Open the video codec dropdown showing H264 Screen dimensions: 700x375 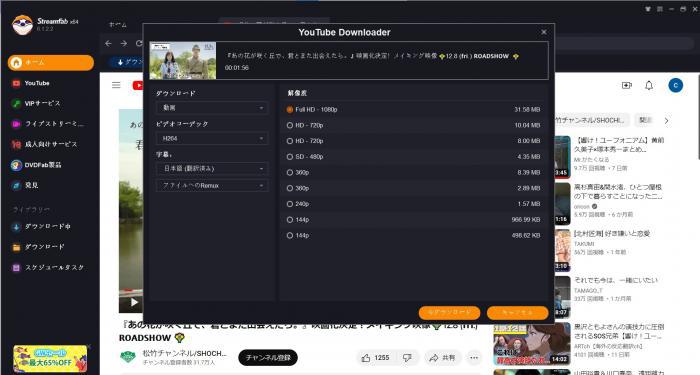pos(212,138)
